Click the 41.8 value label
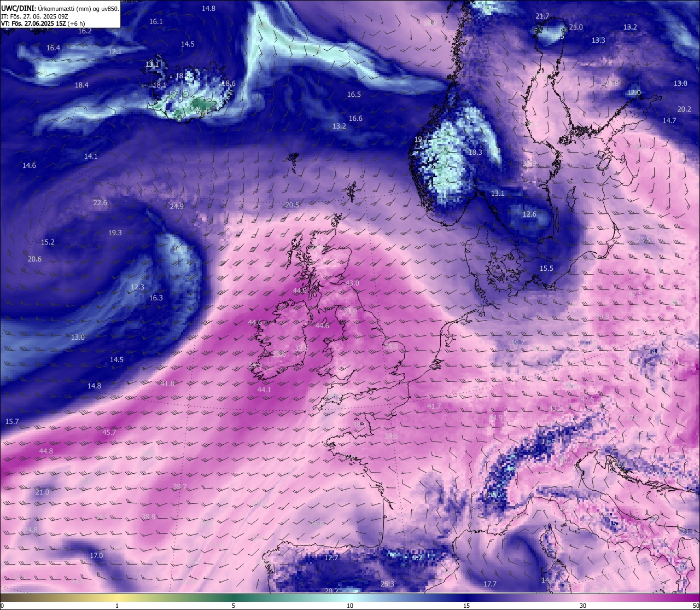Image resolution: width=700 pixels, height=610 pixels. click(167, 384)
